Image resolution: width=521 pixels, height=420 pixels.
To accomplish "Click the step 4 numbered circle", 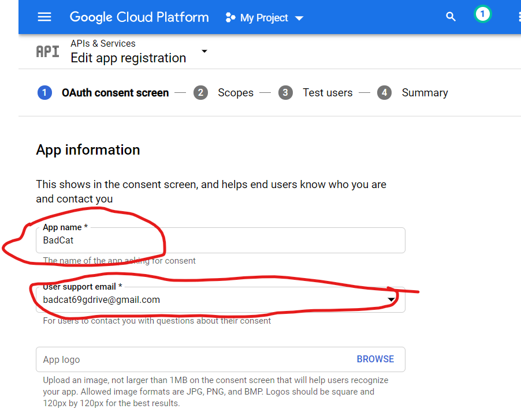I will point(385,93).
